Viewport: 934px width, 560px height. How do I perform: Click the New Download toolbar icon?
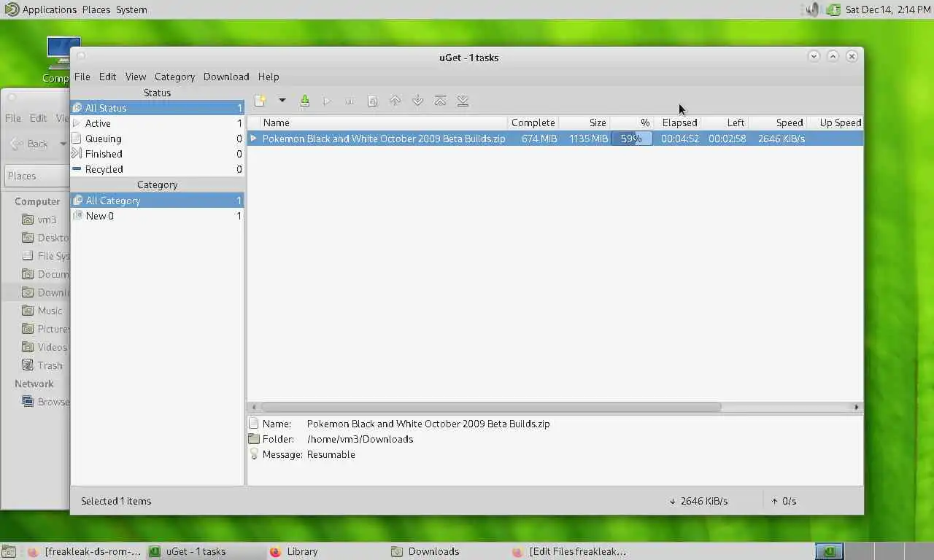pyautogui.click(x=260, y=101)
